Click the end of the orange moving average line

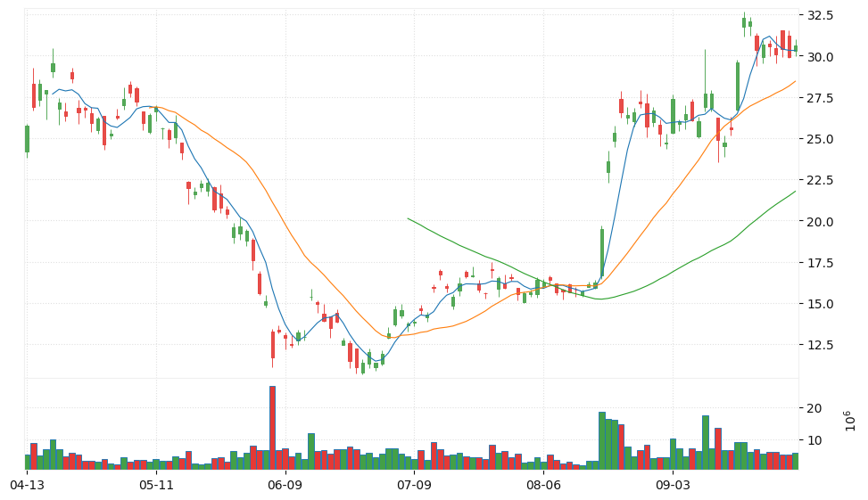796,81
